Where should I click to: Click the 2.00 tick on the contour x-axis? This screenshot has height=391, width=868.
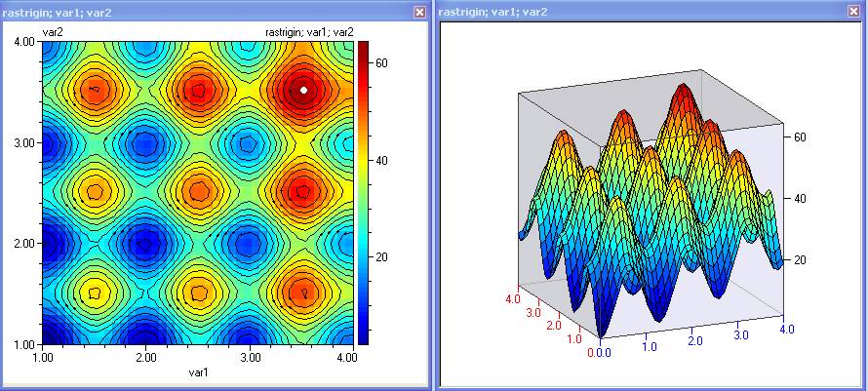click(145, 358)
